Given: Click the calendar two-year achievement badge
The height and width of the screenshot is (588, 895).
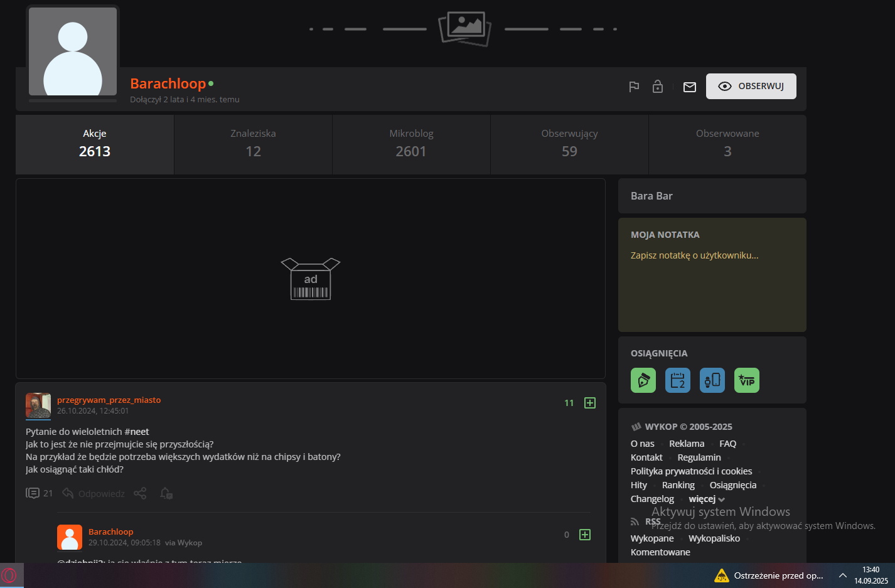Looking at the screenshot, I should point(677,380).
